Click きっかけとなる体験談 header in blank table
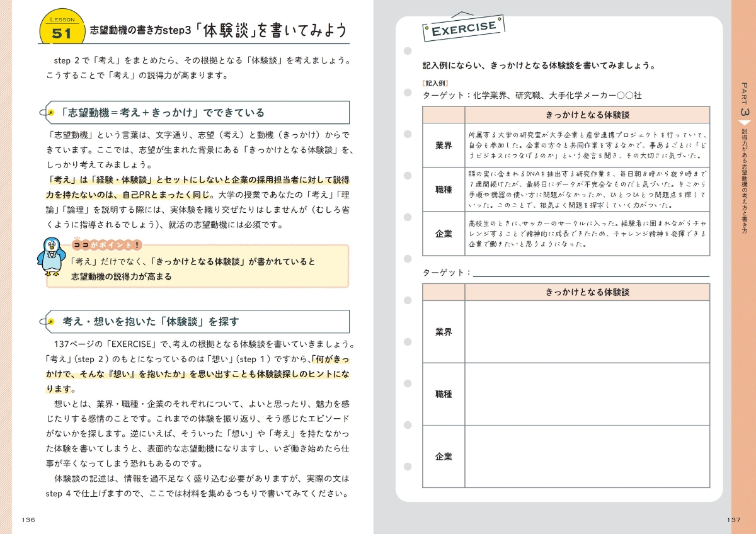Viewport: 756px width, 534px height. pos(587,292)
